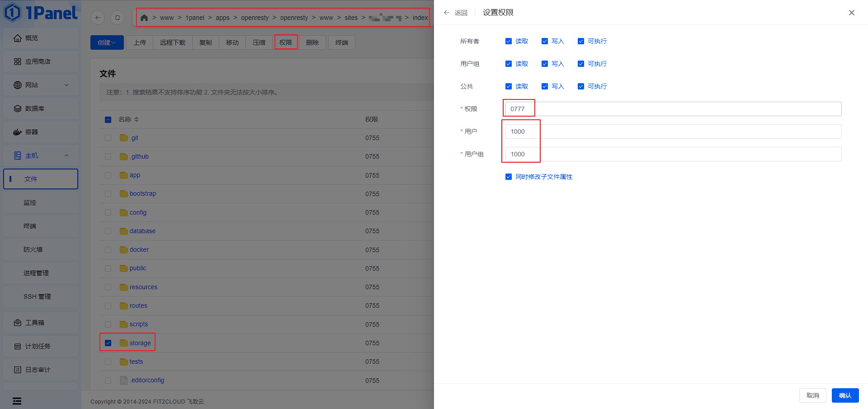Open 终端 menu item in sidebar
The image size is (868, 409).
(x=41, y=226)
